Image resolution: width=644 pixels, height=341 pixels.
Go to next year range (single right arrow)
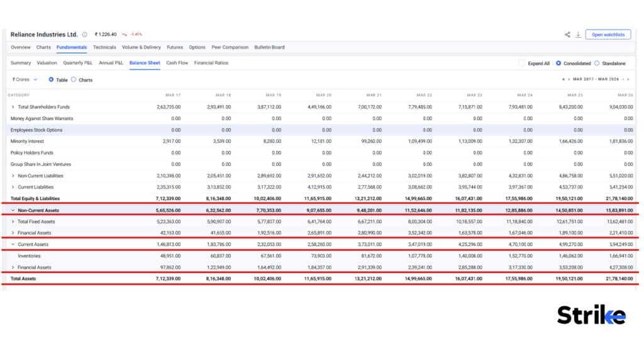coord(623,79)
